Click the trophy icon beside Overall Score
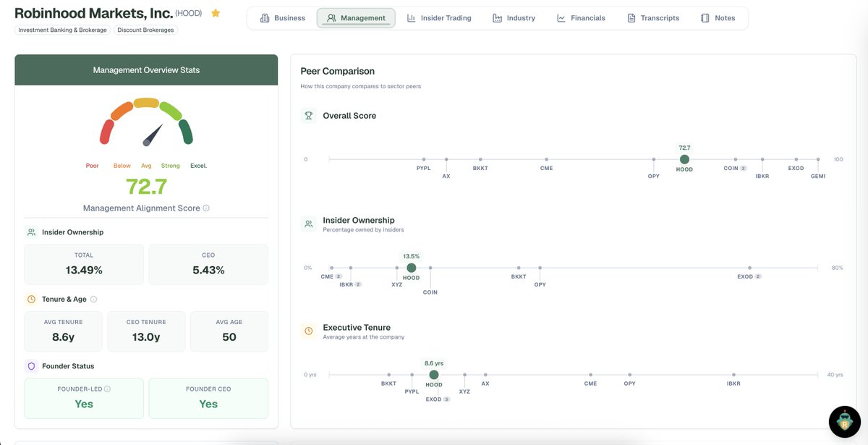868x445 pixels. click(309, 116)
